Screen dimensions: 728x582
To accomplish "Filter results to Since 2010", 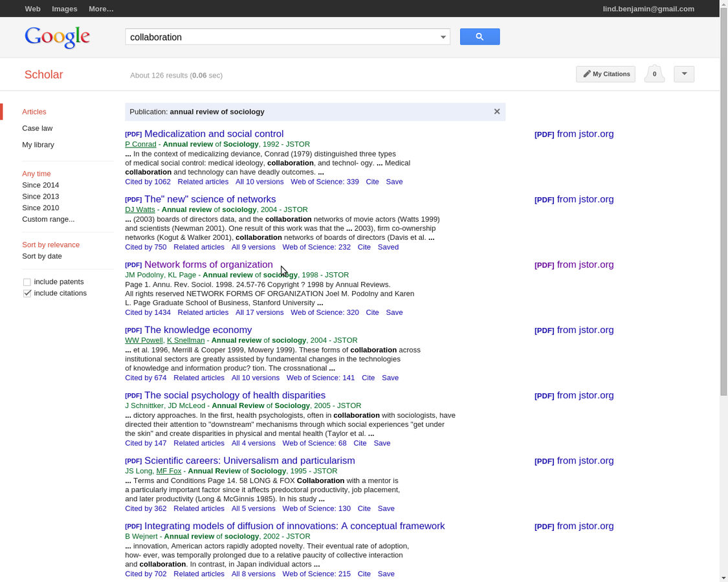I will pos(40,208).
